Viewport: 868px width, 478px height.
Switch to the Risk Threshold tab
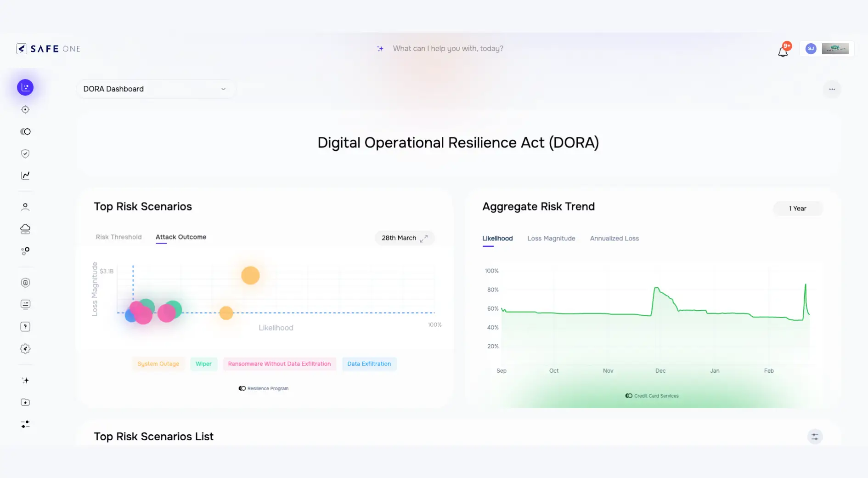118,237
